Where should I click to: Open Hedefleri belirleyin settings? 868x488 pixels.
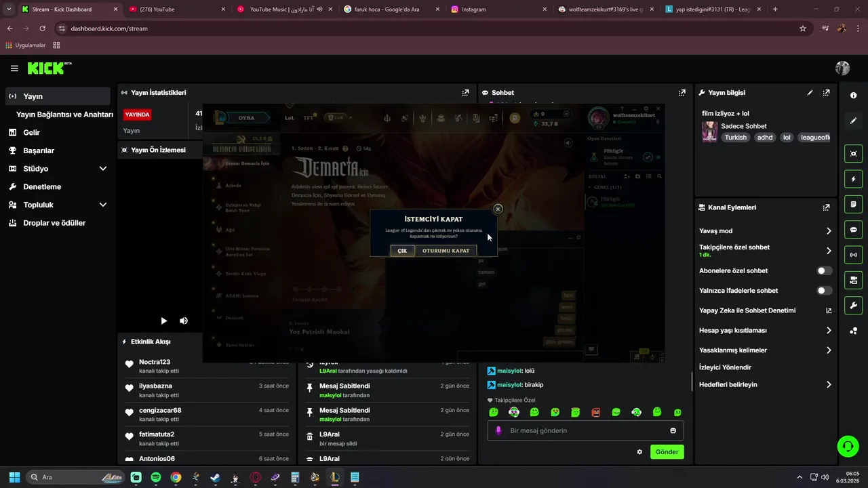(765, 384)
